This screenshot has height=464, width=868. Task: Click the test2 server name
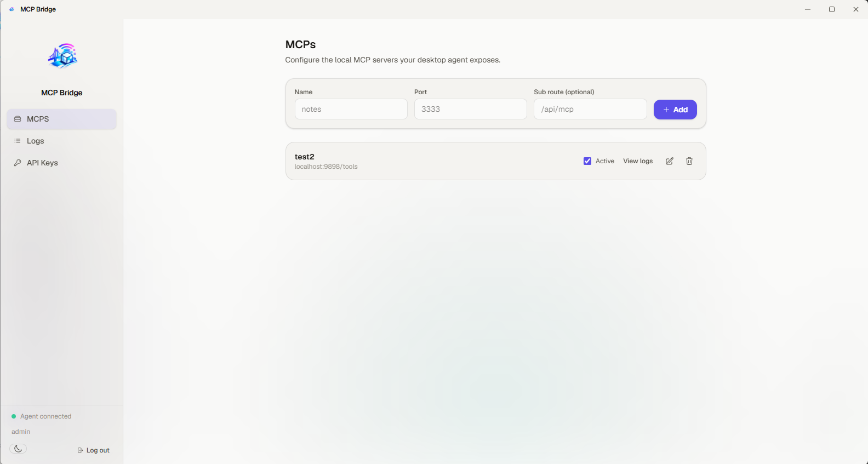tap(305, 157)
